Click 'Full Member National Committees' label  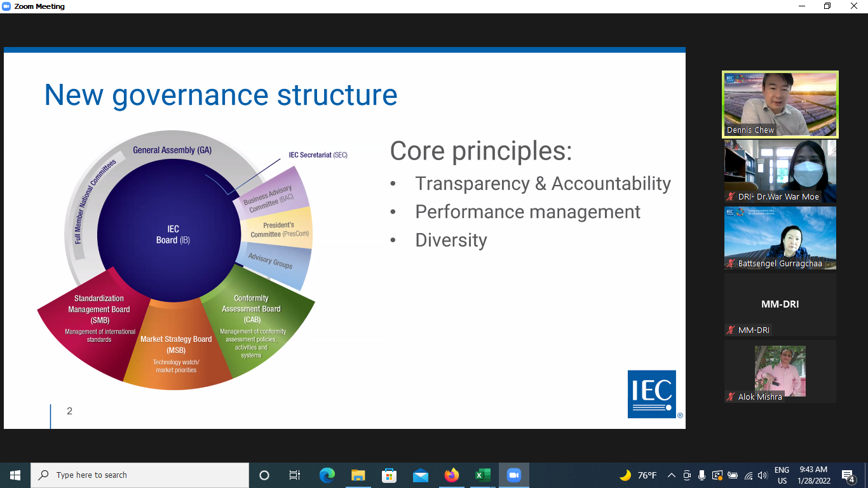click(x=95, y=202)
